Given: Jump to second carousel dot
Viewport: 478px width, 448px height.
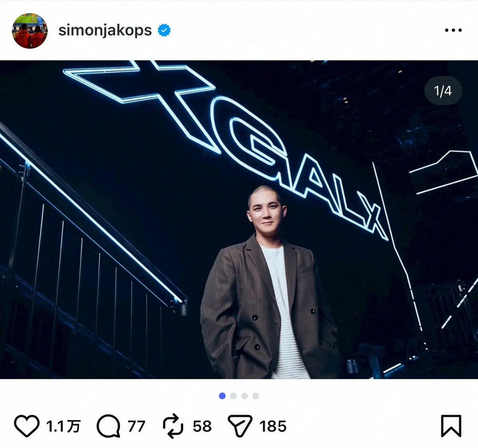Looking at the screenshot, I should [x=233, y=396].
